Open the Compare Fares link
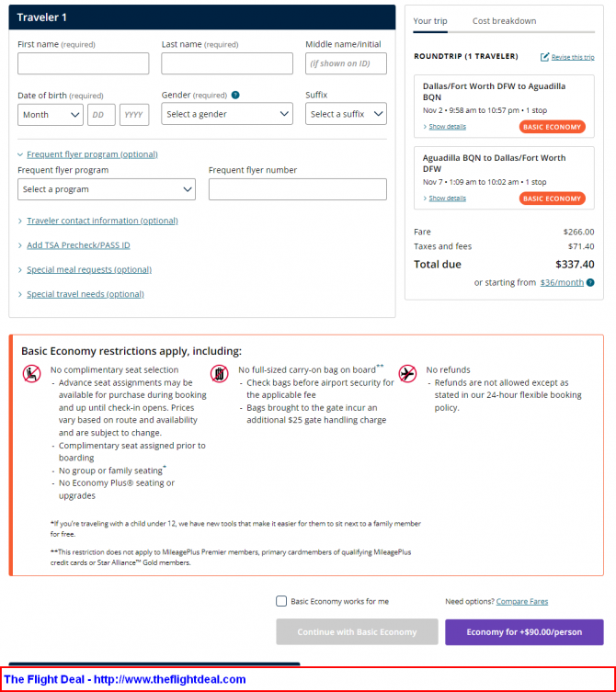This screenshot has height=692, width=616. [522, 602]
